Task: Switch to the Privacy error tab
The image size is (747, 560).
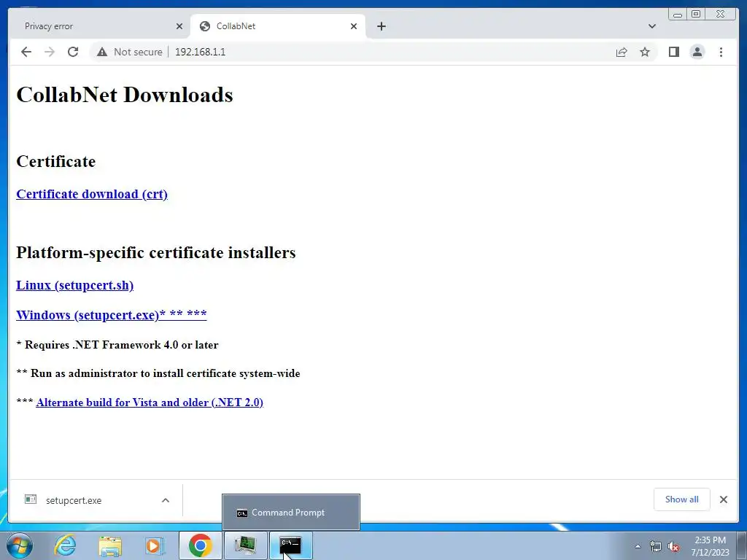Action: (98, 26)
